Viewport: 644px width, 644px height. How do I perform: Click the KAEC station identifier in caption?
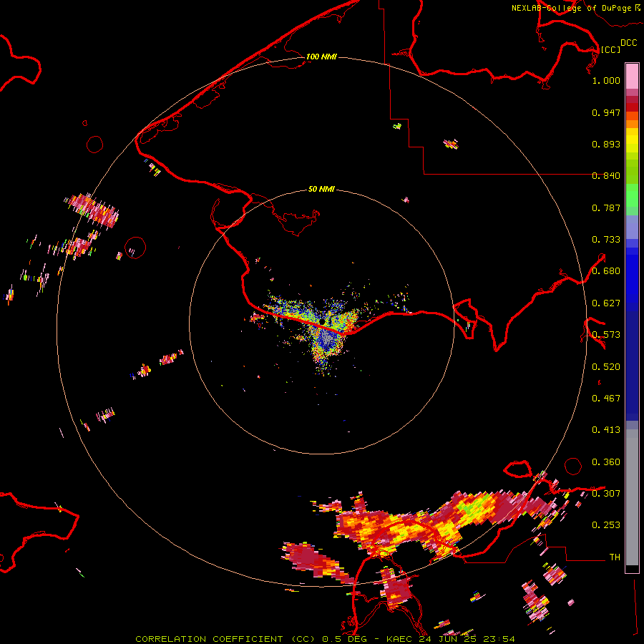click(400, 639)
